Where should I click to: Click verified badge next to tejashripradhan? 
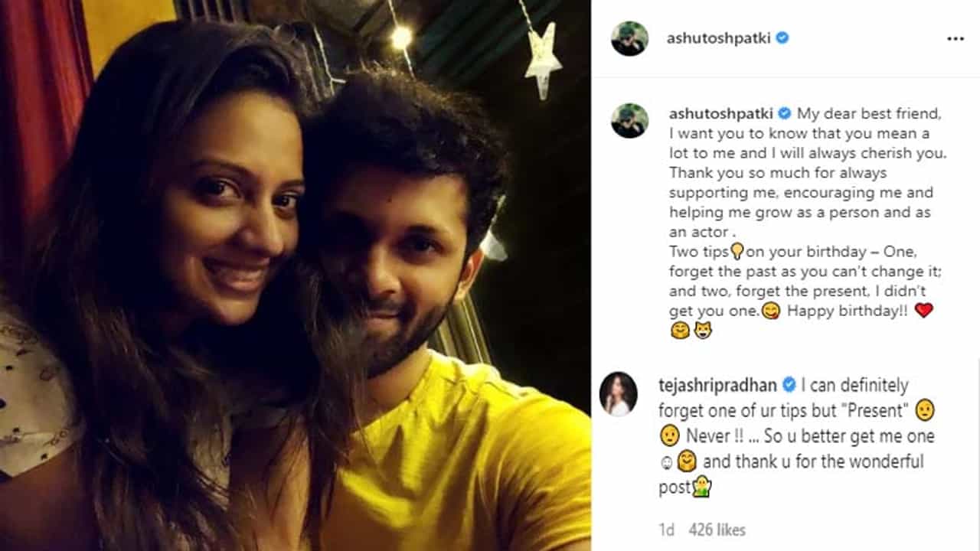(789, 385)
